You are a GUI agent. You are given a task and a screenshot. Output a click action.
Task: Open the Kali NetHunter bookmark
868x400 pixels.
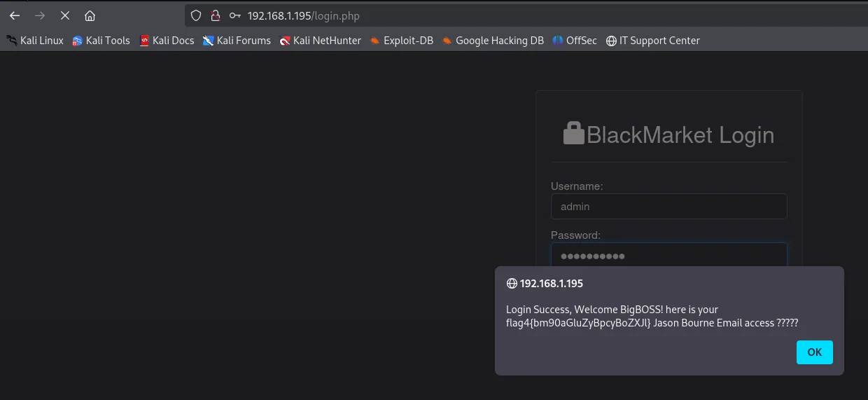tap(320, 41)
